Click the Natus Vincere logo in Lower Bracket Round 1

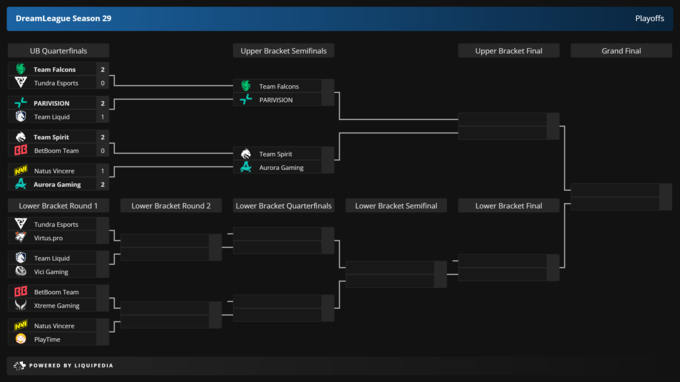(x=20, y=326)
